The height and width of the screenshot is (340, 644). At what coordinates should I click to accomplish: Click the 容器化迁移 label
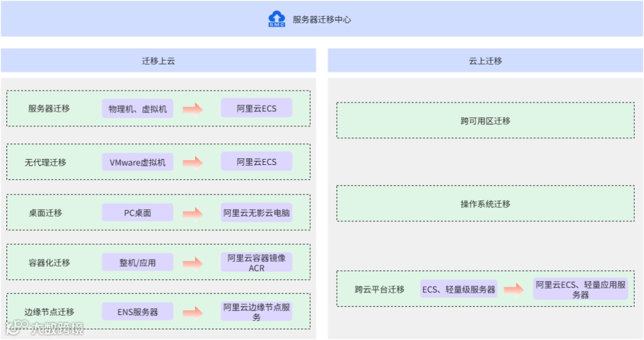tap(49, 263)
